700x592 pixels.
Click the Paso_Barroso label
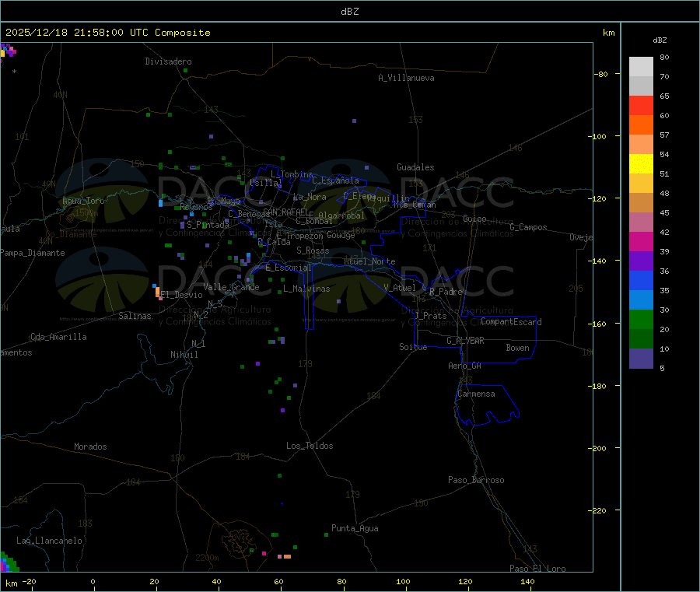click(x=476, y=480)
